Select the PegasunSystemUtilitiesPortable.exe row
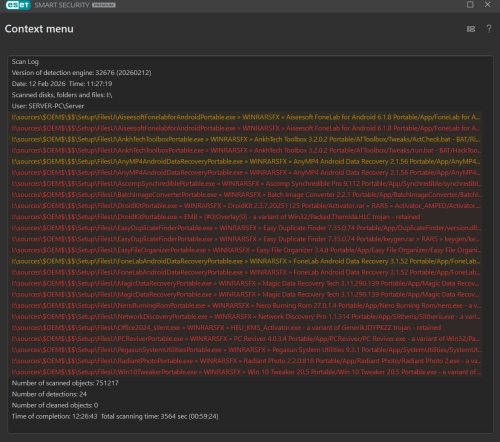The image size is (500, 442). [x=246, y=350]
